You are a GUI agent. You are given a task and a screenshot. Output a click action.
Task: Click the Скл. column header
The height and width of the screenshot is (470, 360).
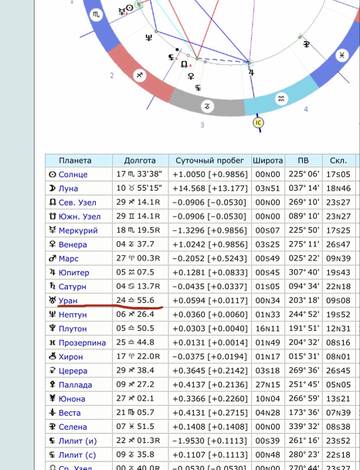(x=338, y=160)
